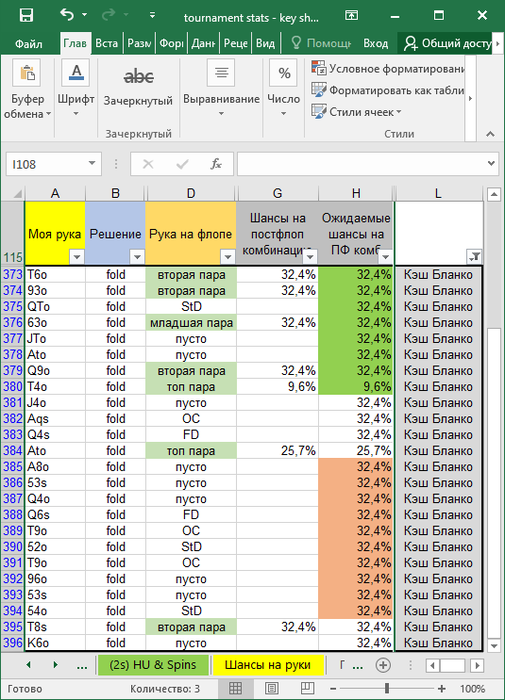Switch to the Разметка ribbon tab
The width and height of the screenshot is (505, 700).
[x=139, y=43]
